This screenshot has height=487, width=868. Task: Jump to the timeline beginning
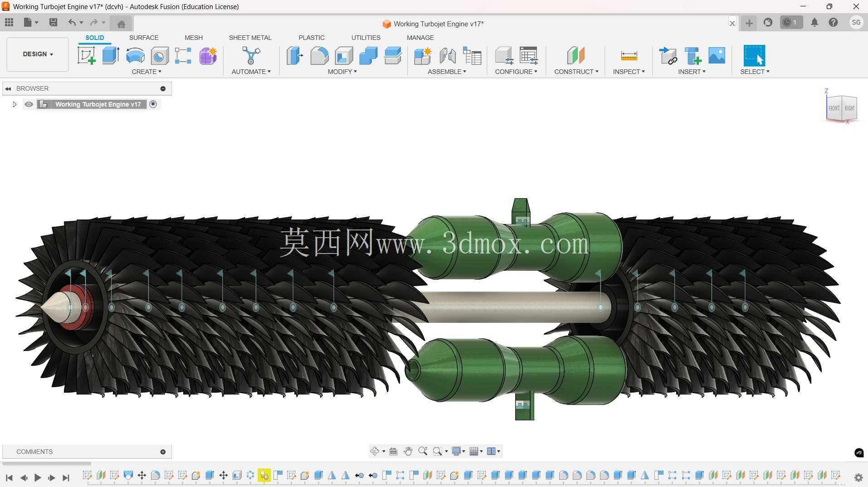(9, 477)
